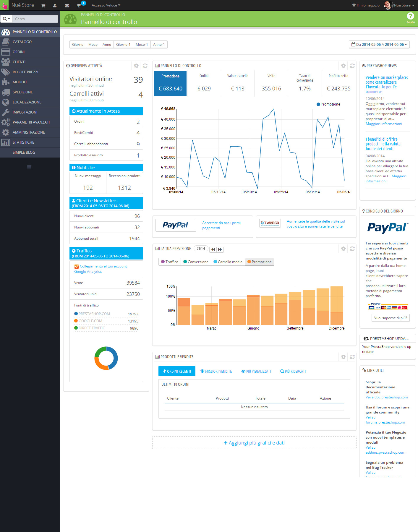Collapse the sidebar menu hamburger icon
The width and height of the screenshot is (418, 532).
29,167
